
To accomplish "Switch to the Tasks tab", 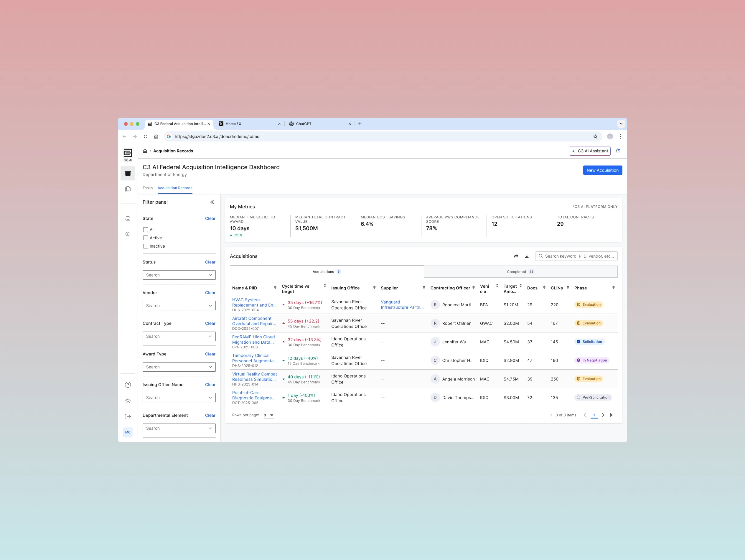I will tap(148, 188).
